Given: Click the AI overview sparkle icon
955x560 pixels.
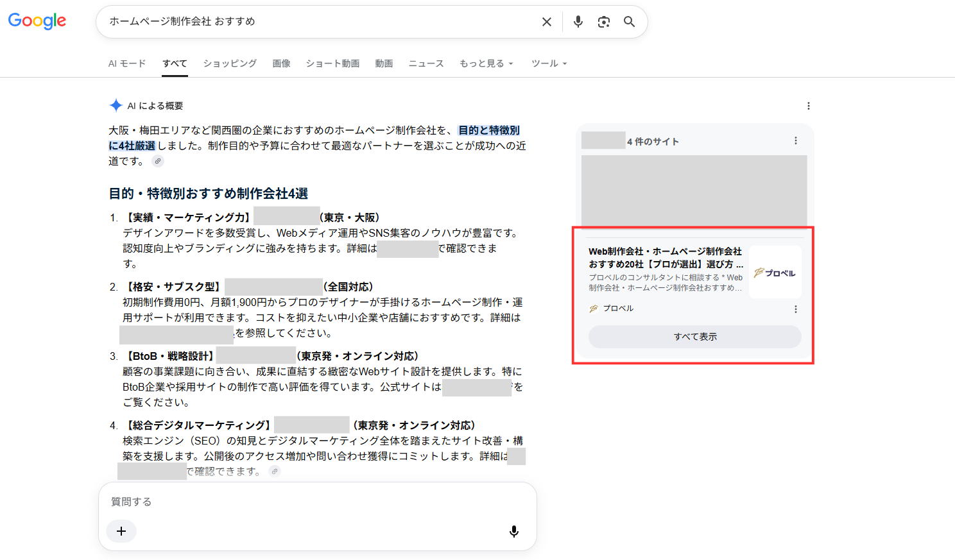Looking at the screenshot, I should coord(116,105).
